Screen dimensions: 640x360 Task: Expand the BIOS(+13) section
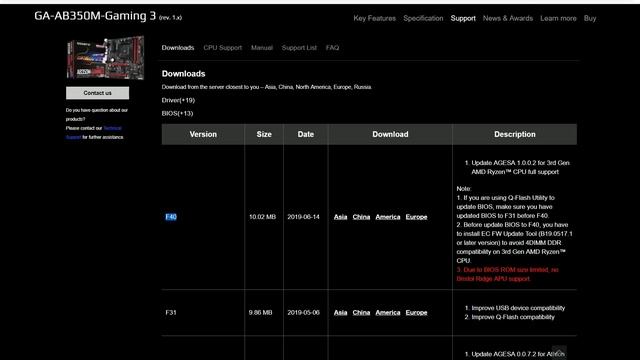(177, 113)
